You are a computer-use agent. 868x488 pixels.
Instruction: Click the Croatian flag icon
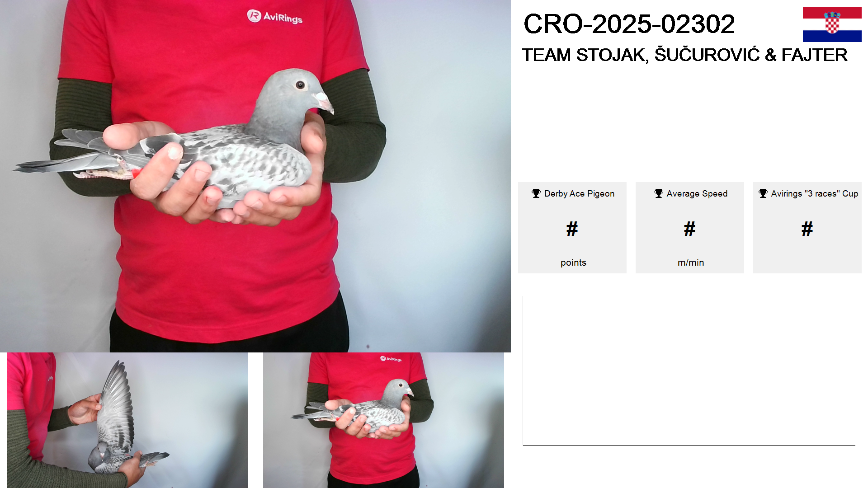coord(832,24)
